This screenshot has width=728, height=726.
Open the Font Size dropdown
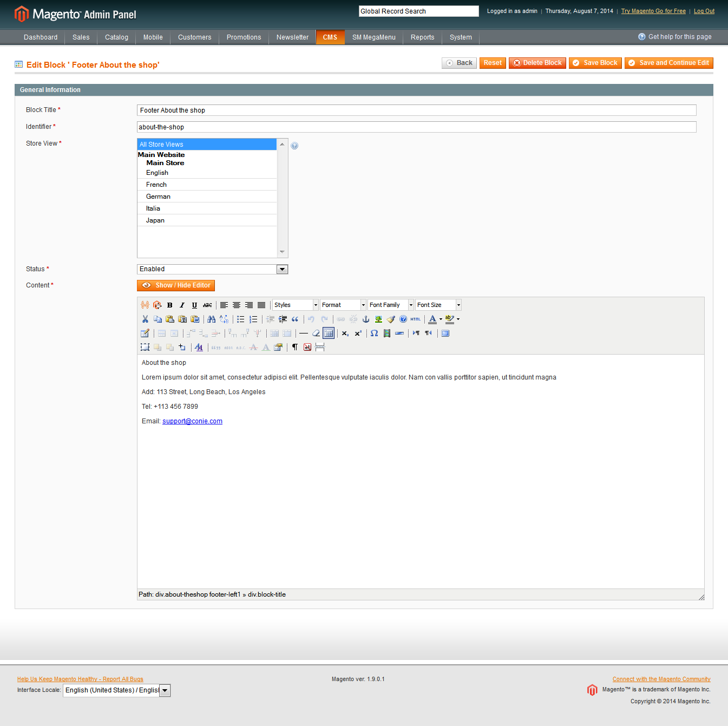point(438,305)
